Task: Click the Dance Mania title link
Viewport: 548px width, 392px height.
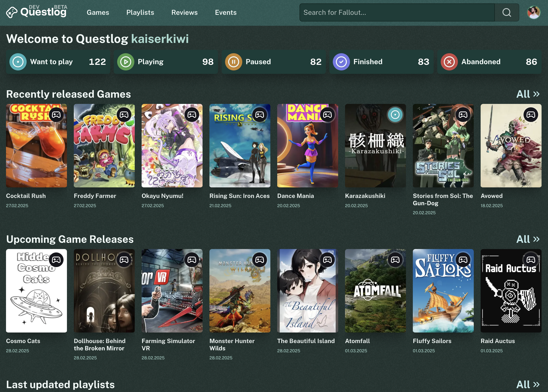Action: [295, 196]
